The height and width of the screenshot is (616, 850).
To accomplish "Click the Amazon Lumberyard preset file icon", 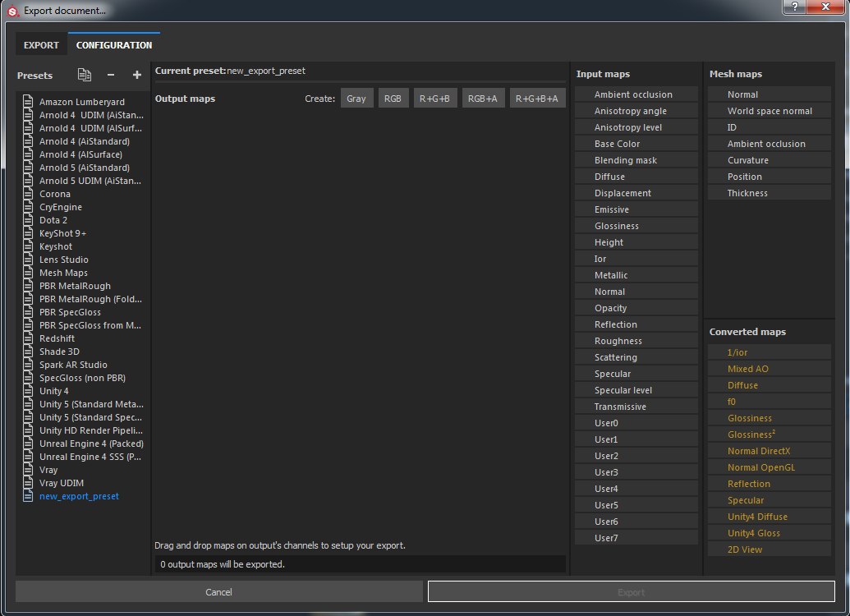I will 28,101.
